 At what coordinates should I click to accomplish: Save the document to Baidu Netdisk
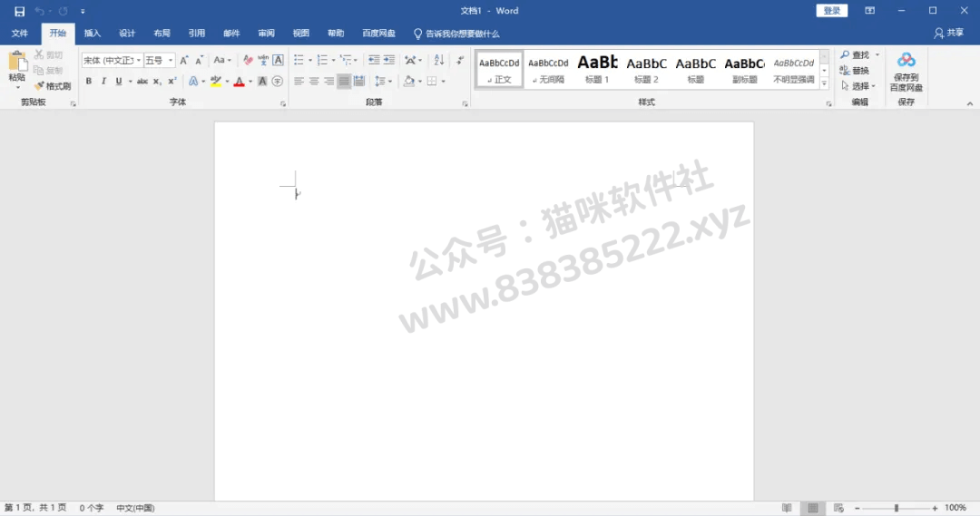tap(906, 72)
